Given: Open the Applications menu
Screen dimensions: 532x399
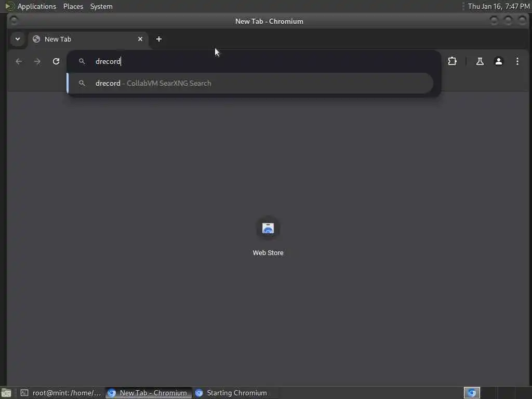Looking at the screenshot, I should 31,6.
